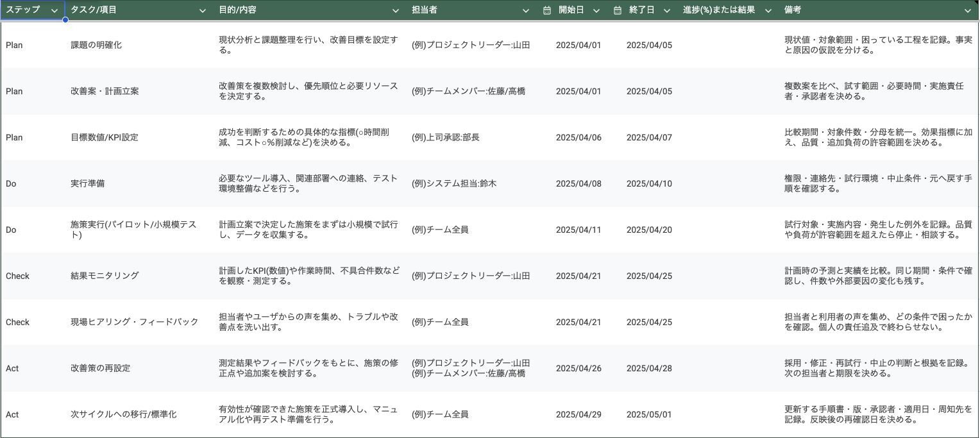
Task: Select the 進捗(%)または結果 header label
Action: coord(719,10)
